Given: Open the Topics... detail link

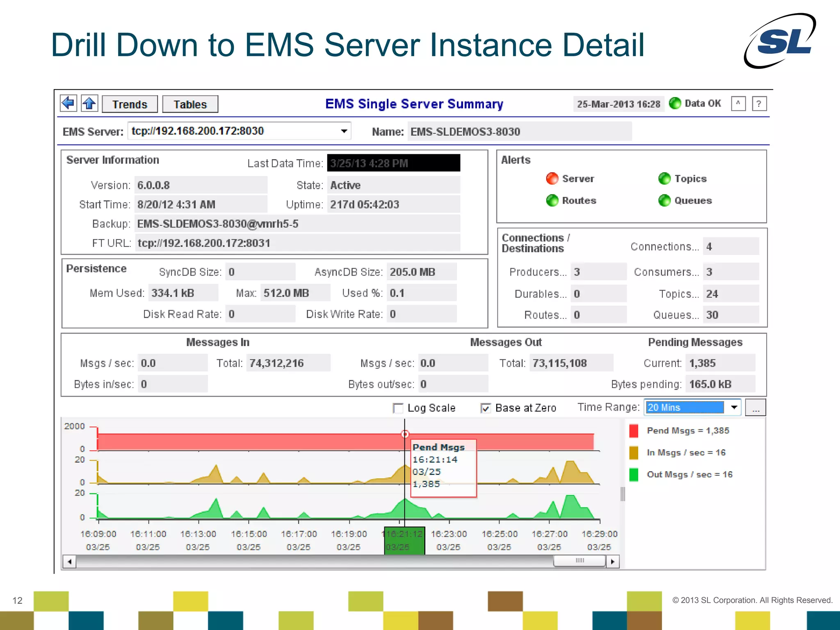Looking at the screenshot, I should [x=679, y=294].
